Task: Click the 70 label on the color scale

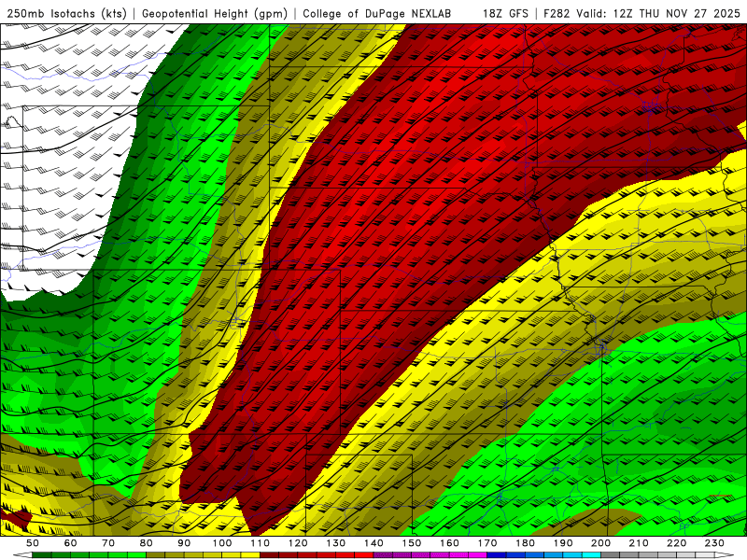Action: (108, 543)
